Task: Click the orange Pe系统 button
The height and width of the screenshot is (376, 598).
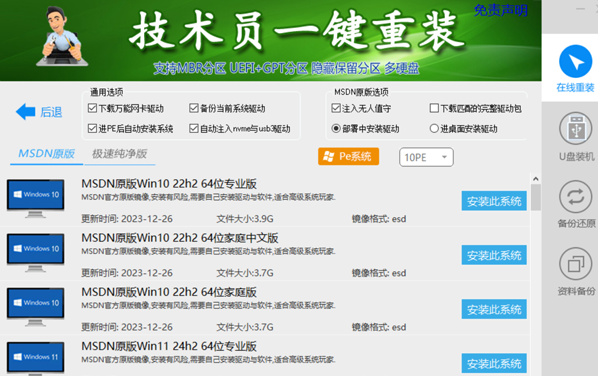Action: [x=348, y=156]
